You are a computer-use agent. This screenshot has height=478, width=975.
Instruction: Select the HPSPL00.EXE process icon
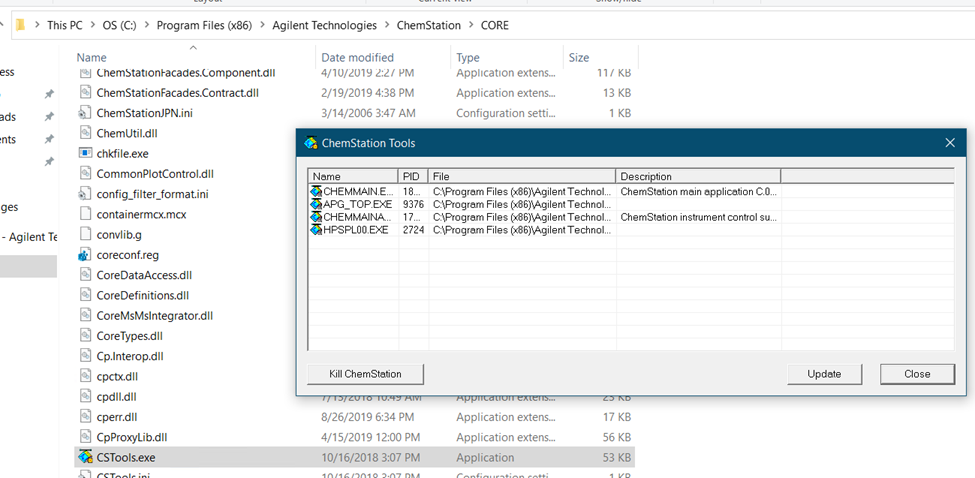point(317,229)
